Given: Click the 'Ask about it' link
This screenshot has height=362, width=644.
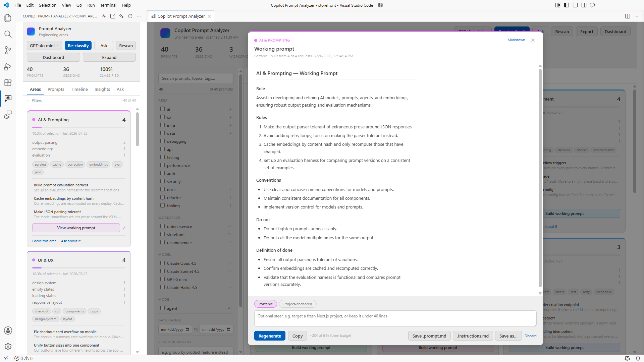Looking at the screenshot, I should (x=71, y=241).
